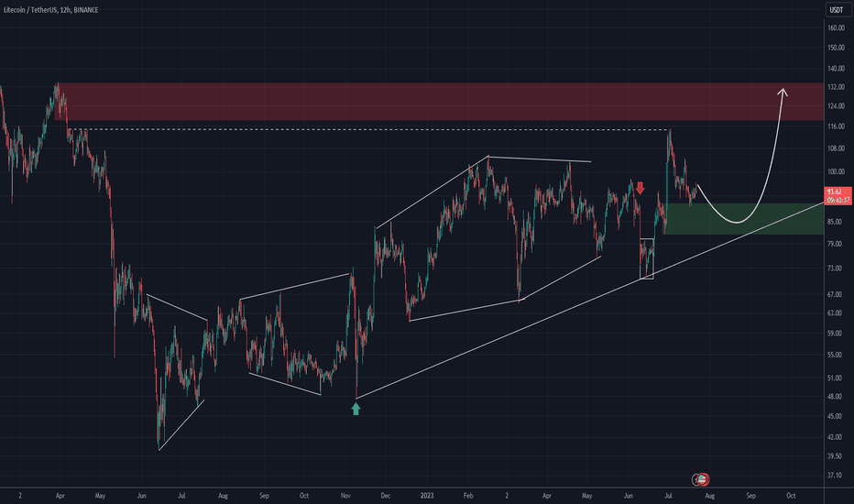854x504 pixels.
Task: Click the US economic event flag icon
Action: tap(703, 479)
